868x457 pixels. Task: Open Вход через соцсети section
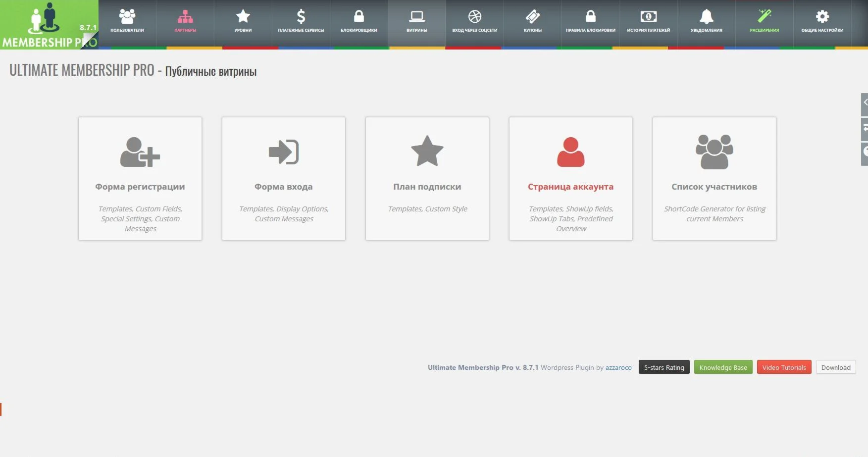[x=475, y=23]
